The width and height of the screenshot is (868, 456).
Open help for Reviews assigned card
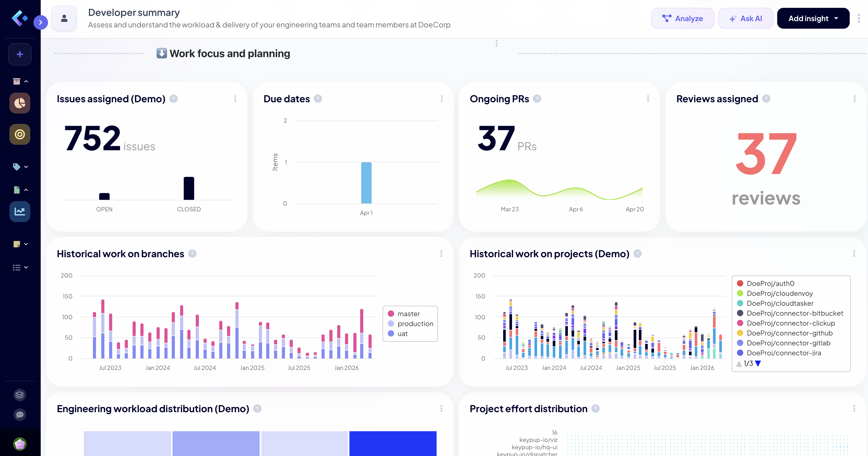click(766, 99)
